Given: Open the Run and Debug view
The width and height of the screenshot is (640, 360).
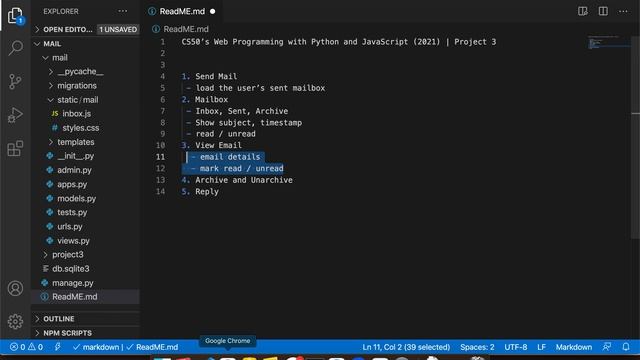Looking at the screenshot, I should [x=15, y=115].
